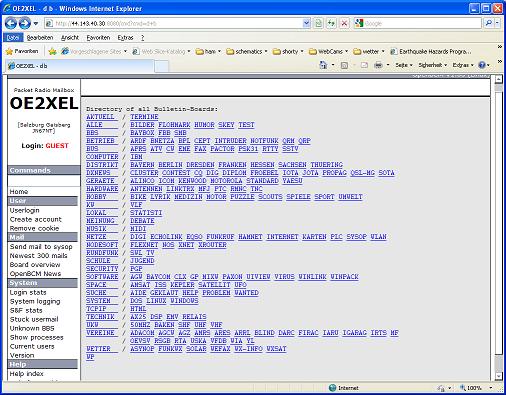This screenshot has width=506, height=395.
Task: Open the WebCams favorites folder
Action: (329, 51)
